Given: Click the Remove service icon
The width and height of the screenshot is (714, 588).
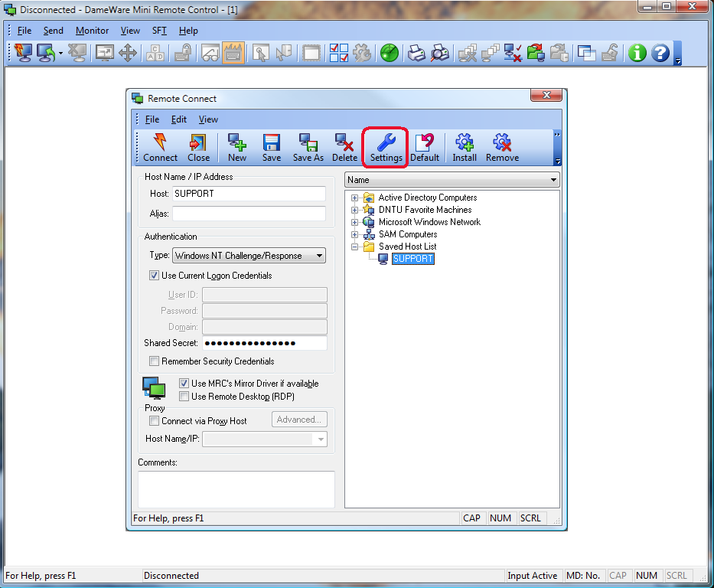Looking at the screenshot, I should [x=502, y=147].
